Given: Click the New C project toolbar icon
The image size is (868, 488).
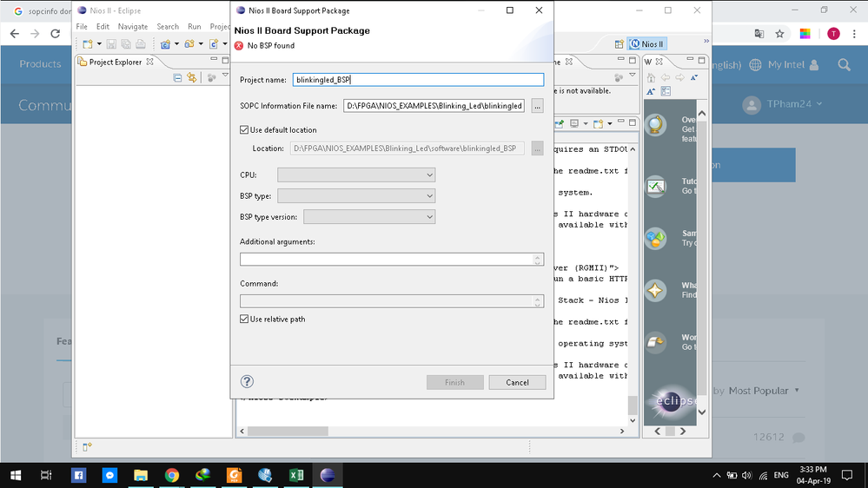Looking at the screenshot, I should click(165, 44).
